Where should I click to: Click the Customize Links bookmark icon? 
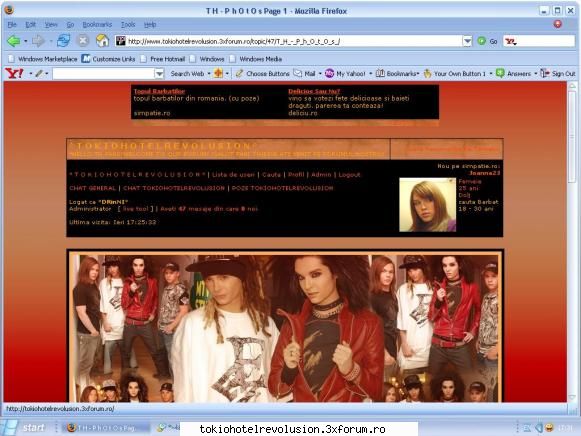point(86,59)
